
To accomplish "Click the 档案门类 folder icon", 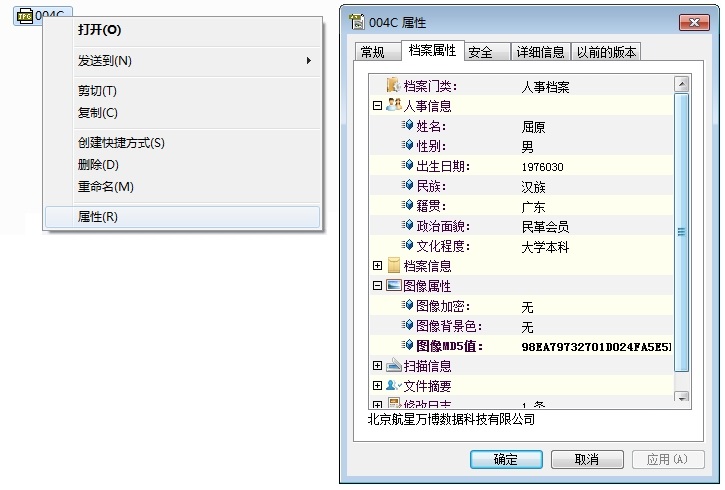I will pos(393,86).
